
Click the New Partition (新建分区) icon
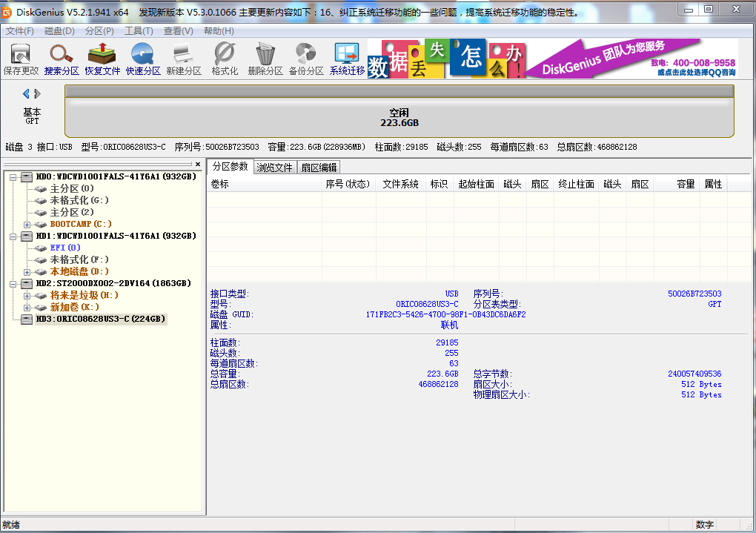point(184,59)
